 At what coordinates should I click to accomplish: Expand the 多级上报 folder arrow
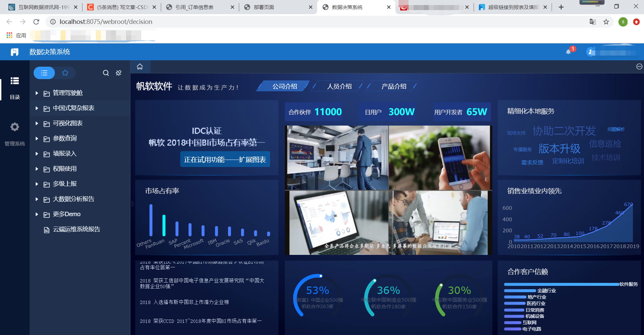click(x=37, y=184)
